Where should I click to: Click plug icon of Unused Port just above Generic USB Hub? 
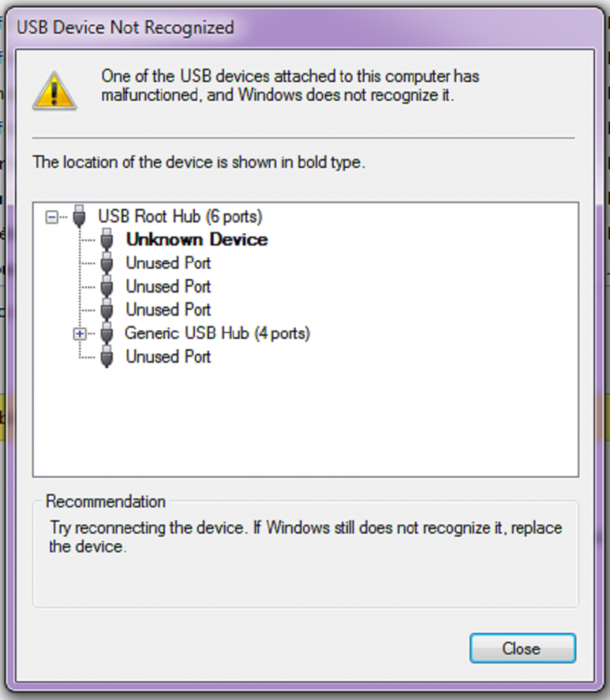pos(107,310)
